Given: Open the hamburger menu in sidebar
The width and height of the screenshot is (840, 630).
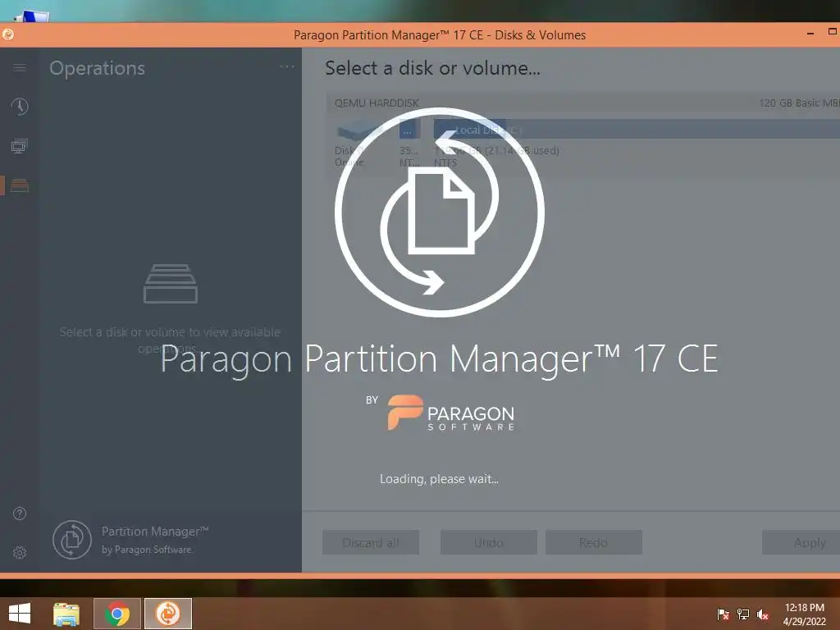Looking at the screenshot, I should [20, 67].
